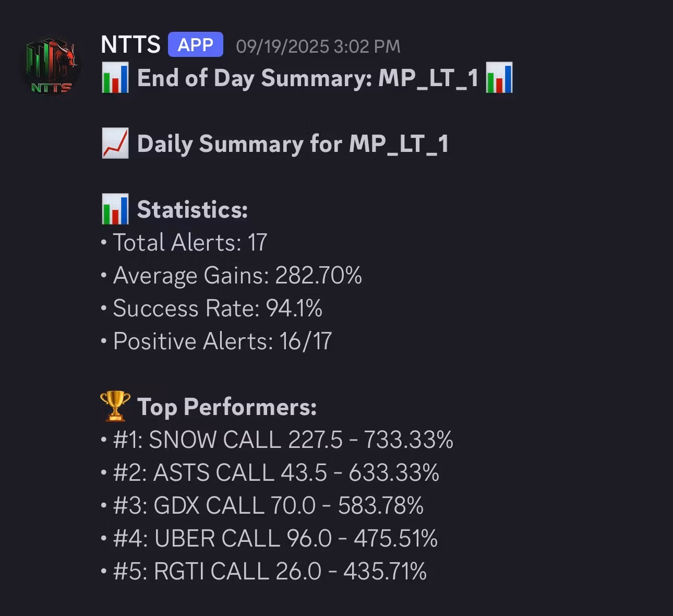Viewport: 673px width, 616px height.
Task: Click the Total Alerts: 17 line
Action: pyautogui.click(x=190, y=243)
